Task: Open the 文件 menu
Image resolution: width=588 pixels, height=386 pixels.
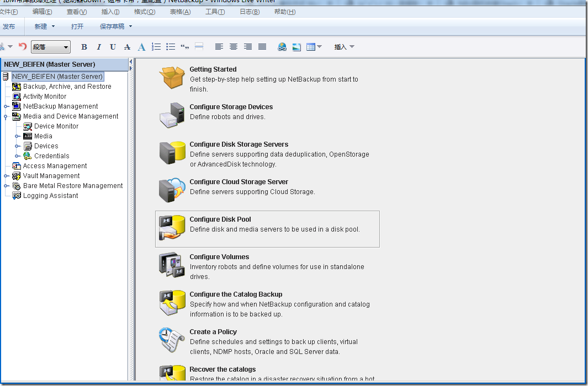Action: click(9, 12)
